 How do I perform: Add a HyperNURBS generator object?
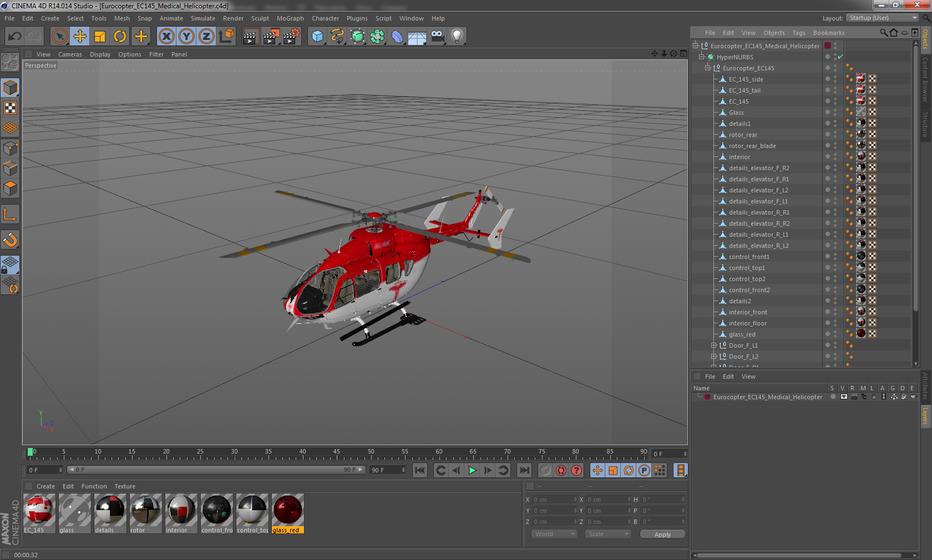coord(357,37)
